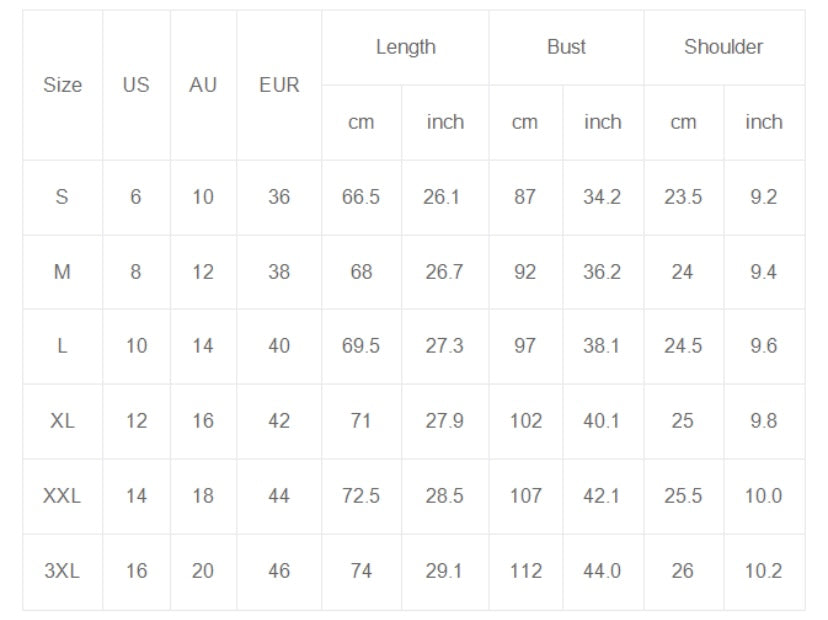Click the 23.5 shoulder cm value
Image resolution: width=828 pixels, height=620 pixels.
click(x=683, y=197)
